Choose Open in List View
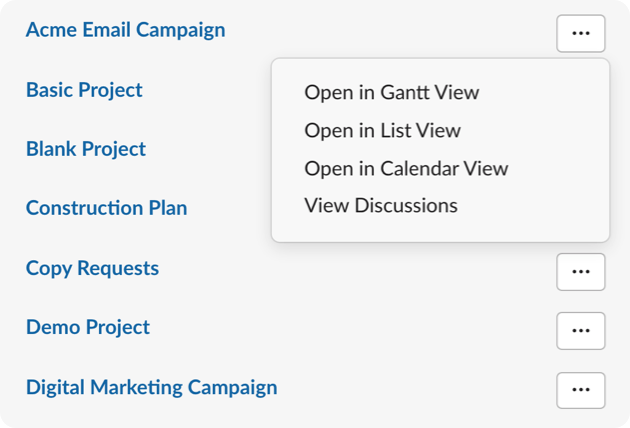The width and height of the screenshot is (630, 428). (x=382, y=130)
